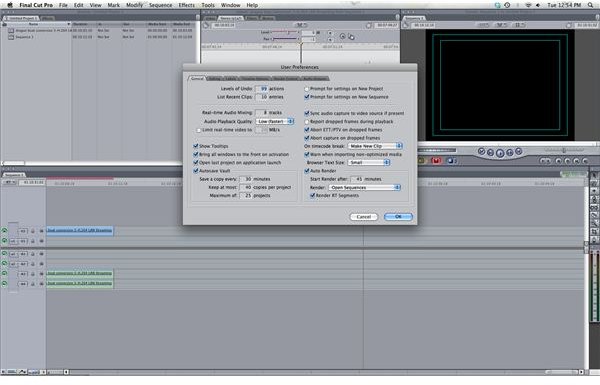Play the sequence in the Canvas
Viewport: 600px width, 385px height.
click(x=500, y=153)
